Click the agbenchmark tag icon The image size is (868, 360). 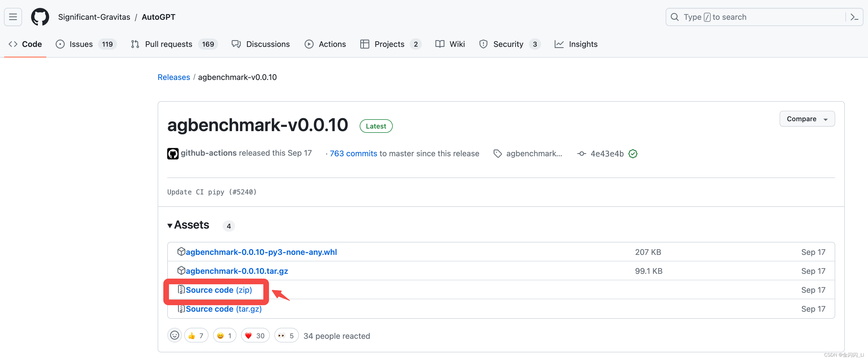497,154
